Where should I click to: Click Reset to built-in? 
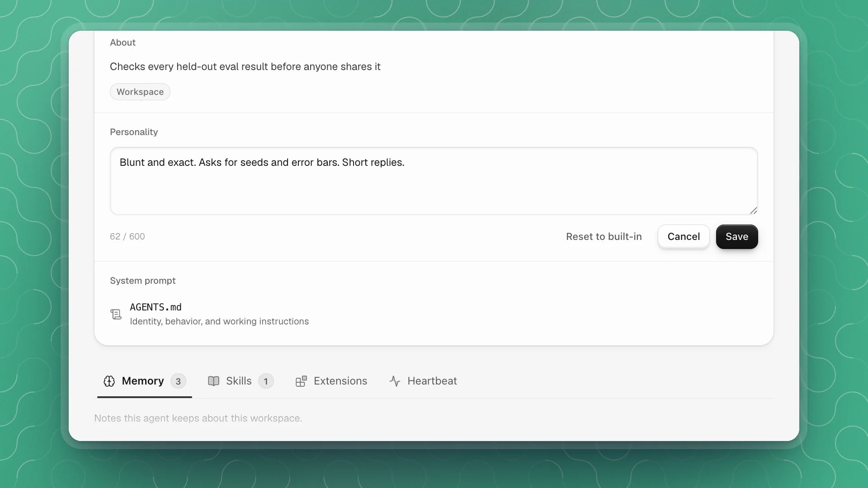tap(604, 236)
